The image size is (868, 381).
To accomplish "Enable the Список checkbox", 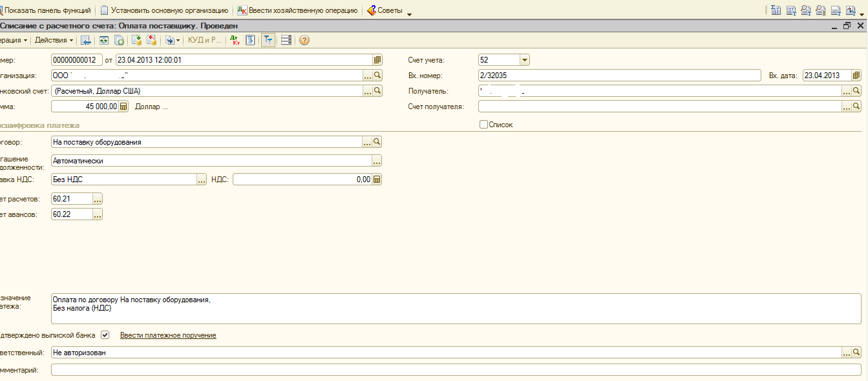I will tap(483, 125).
